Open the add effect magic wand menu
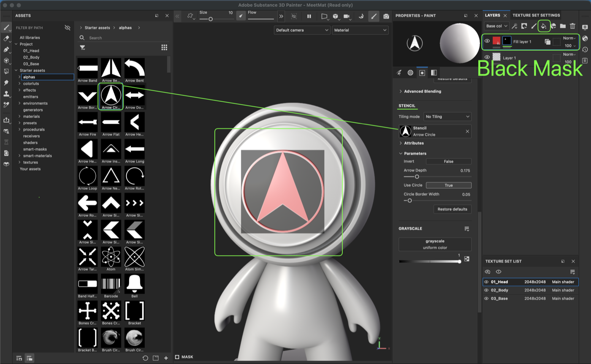The width and height of the screenshot is (591, 364). (514, 26)
